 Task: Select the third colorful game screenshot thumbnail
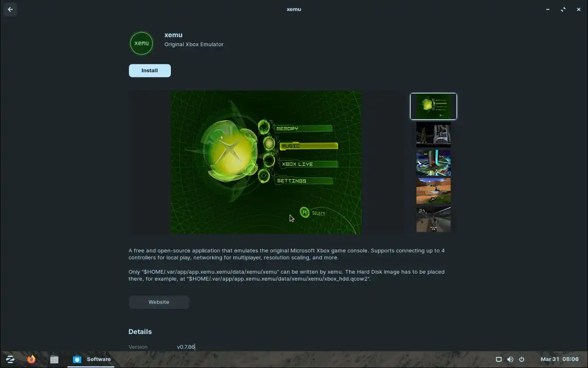434,163
